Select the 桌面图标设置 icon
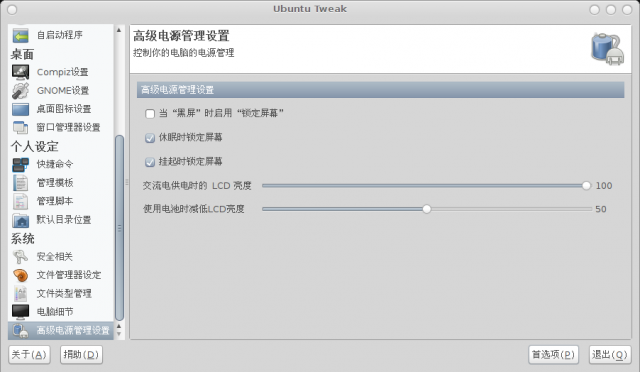This screenshot has height=372, width=640. tap(20, 109)
